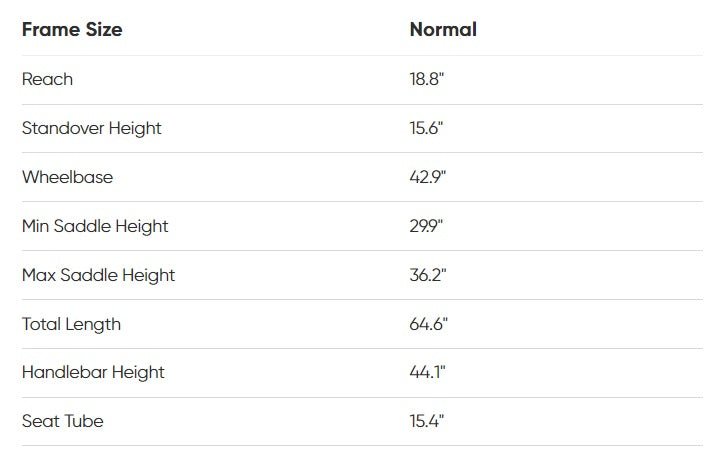Select the Standover Height label
The image size is (723, 469).
pyautogui.click(x=91, y=128)
